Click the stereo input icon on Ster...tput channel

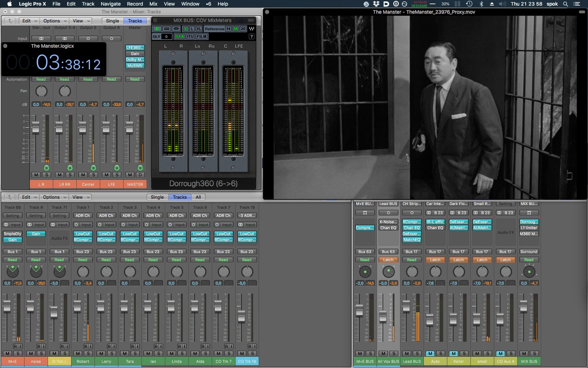41,39
